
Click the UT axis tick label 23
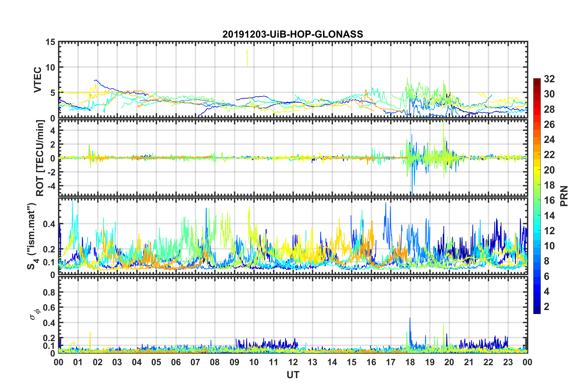pyautogui.click(x=508, y=362)
